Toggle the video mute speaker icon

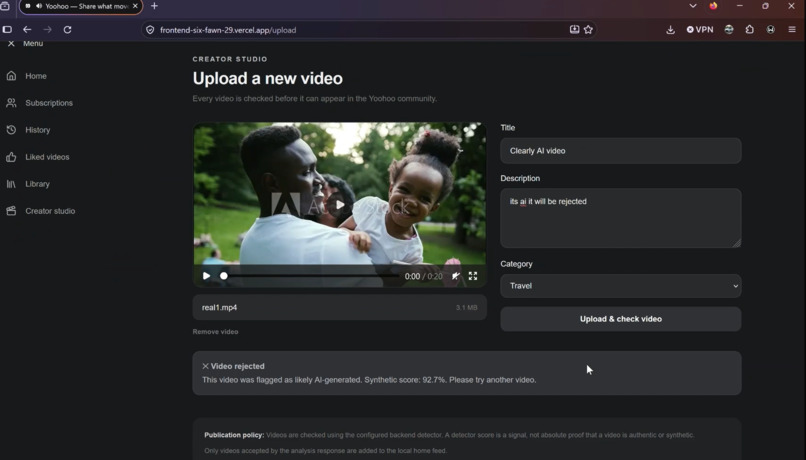(455, 276)
